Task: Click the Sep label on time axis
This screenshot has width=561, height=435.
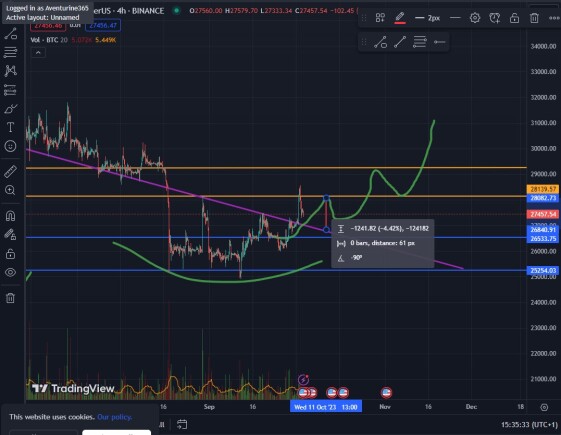Action: (209, 407)
